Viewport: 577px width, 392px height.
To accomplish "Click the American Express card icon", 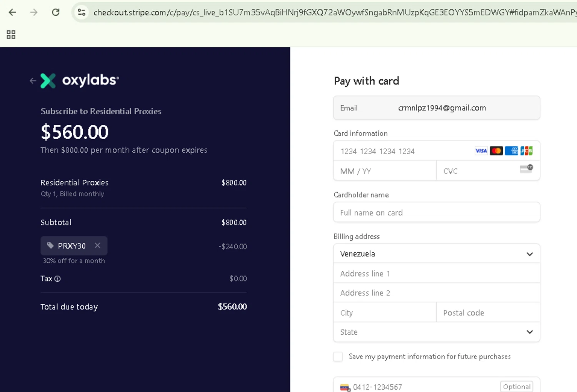I will tap(511, 151).
